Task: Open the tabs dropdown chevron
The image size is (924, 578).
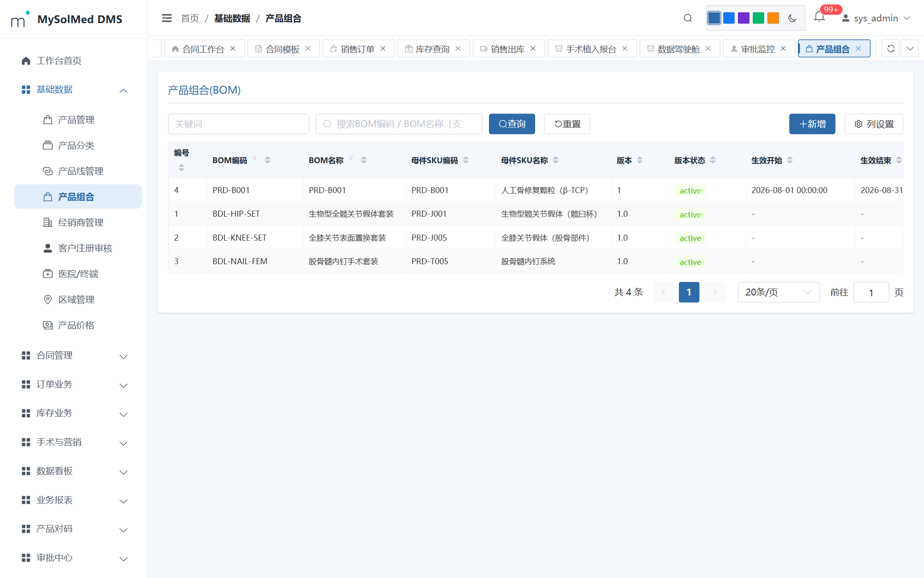Action: 910,48
